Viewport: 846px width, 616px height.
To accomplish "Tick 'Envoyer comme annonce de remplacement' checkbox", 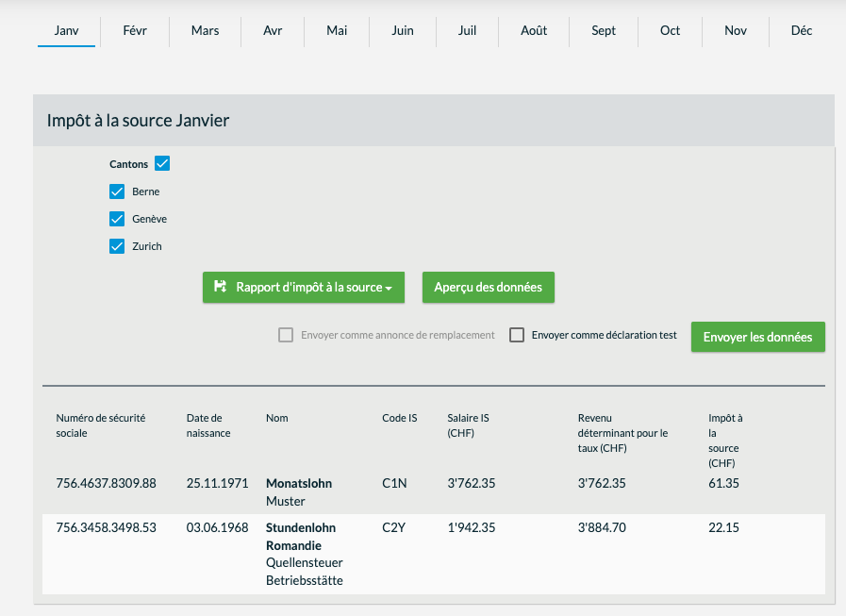I will (286, 335).
